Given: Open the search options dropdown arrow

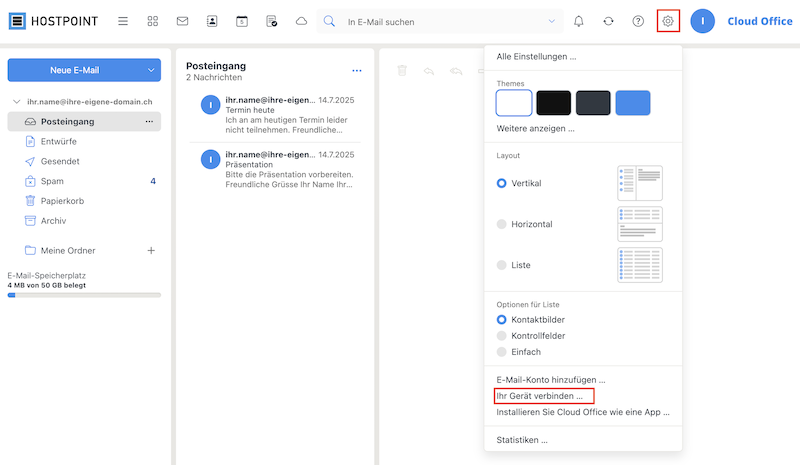Looking at the screenshot, I should coord(552,21).
